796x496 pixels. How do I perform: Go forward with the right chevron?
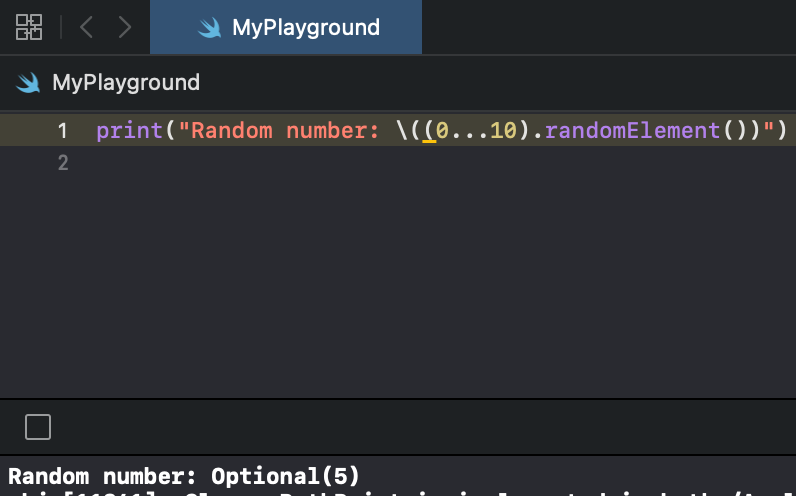click(125, 27)
